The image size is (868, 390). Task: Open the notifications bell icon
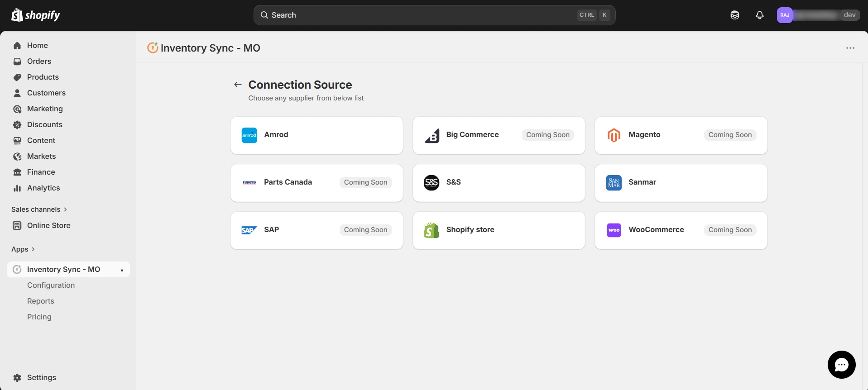point(759,15)
